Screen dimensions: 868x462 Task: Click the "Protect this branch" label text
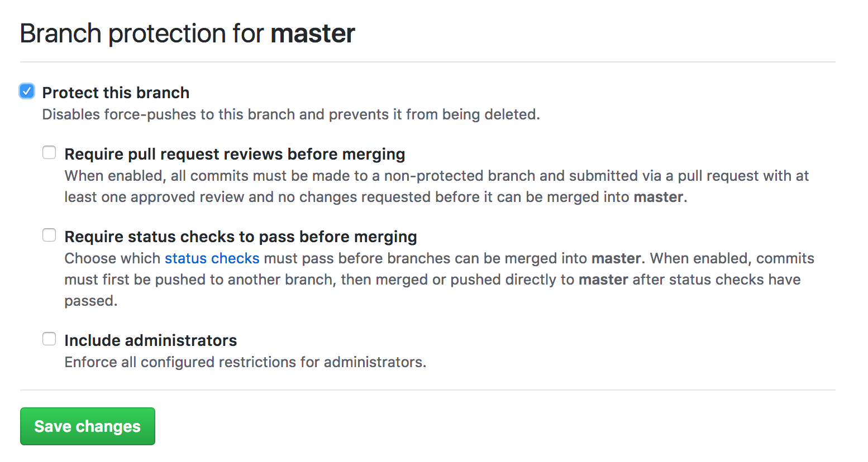116,93
